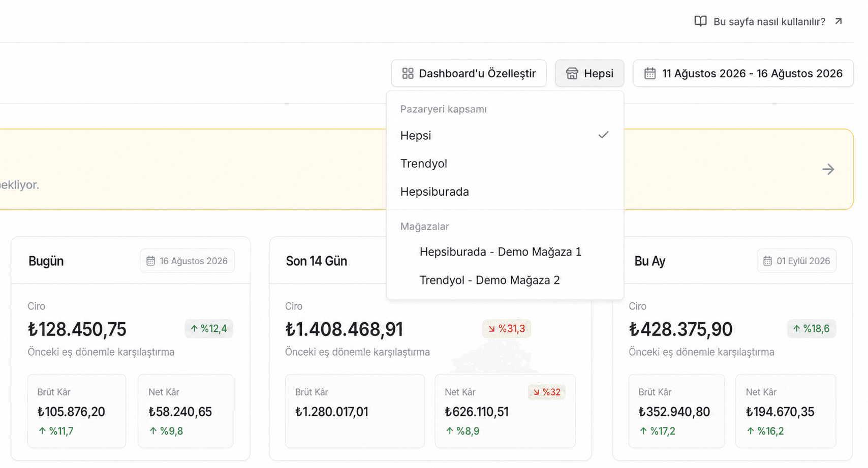
Task: Click the 01 Eylül 2026 date chip
Action: [796, 261]
